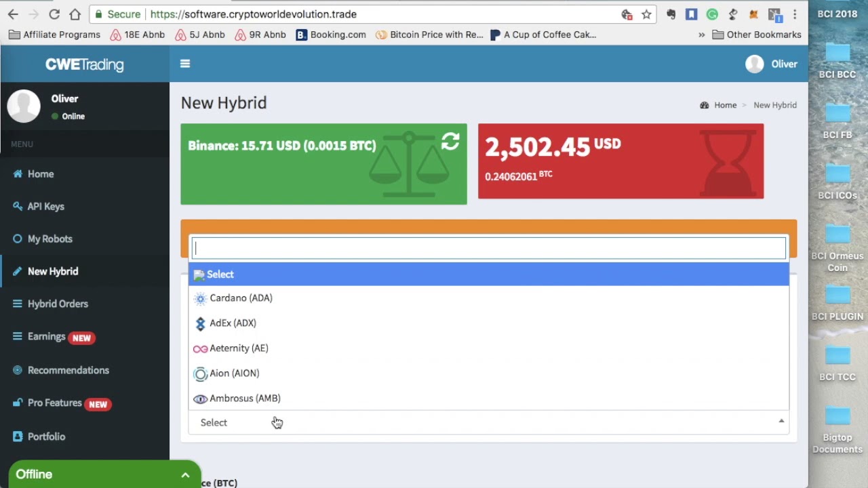The width and height of the screenshot is (868, 488).
Task: Click the red 2,502.45 USD card
Action: 621,161
